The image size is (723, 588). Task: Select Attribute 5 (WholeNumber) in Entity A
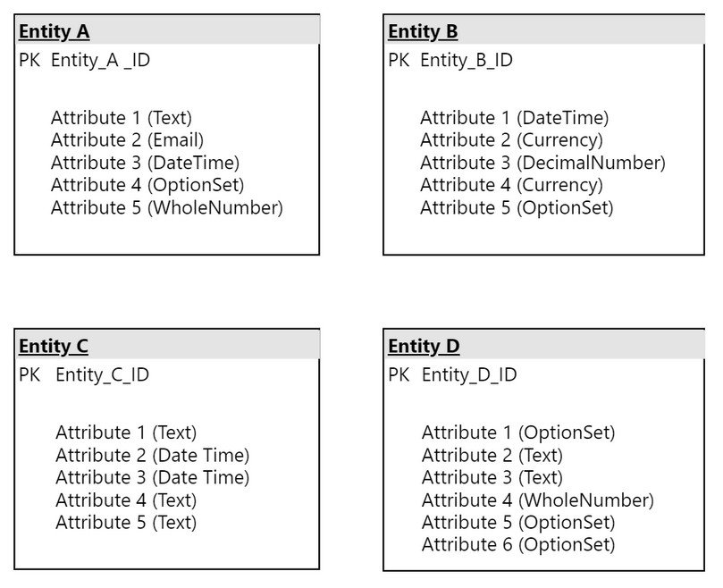coord(167,208)
